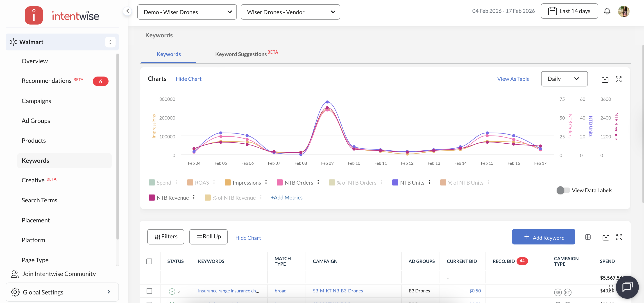Click the NTB Revenue color swatch
Viewport: 644px width, 303px height.
(x=152, y=197)
